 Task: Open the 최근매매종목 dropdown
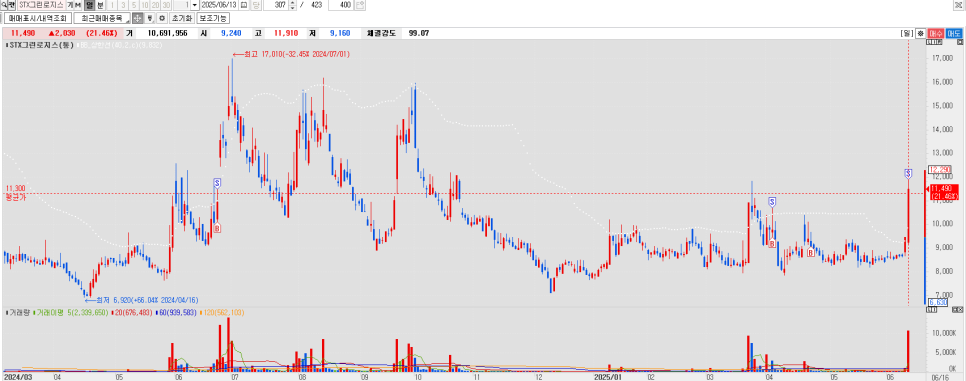[x=102, y=18]
